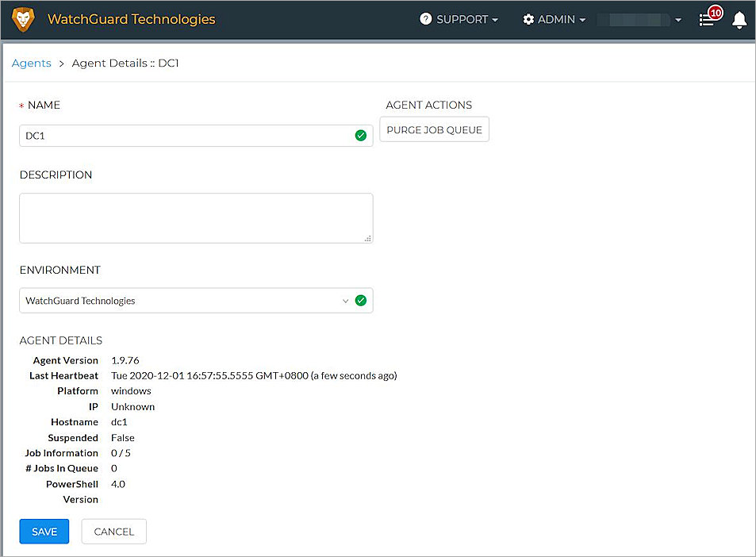The height and width of the screenshot is (557, 756).
Task: Click the green checkmark in Name field
Action: click(x=361, y=136)
